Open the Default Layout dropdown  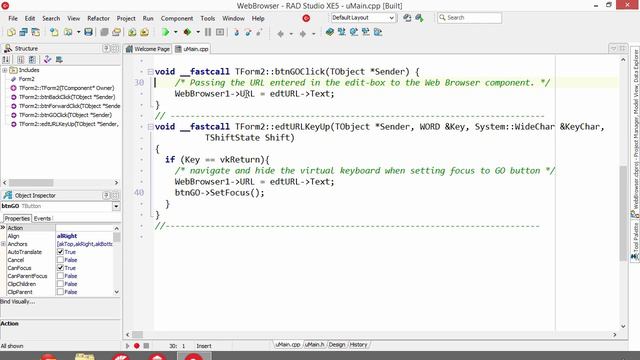click(x=391, y=18)
